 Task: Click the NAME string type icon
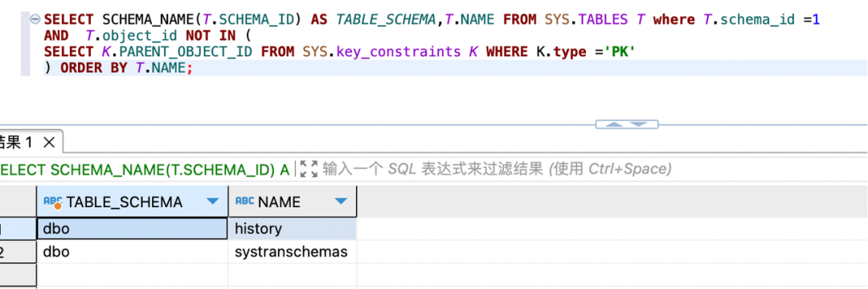[x=244, y=201]
